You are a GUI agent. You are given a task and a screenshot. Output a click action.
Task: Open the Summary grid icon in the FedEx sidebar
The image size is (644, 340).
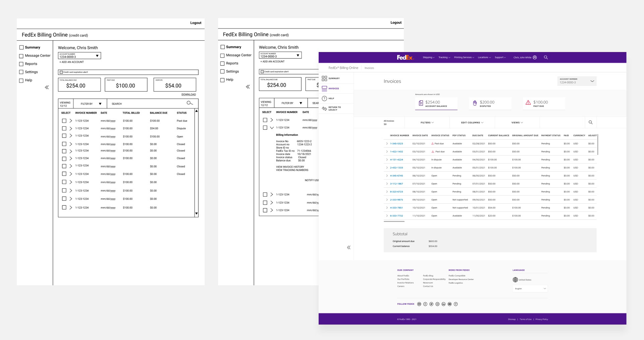pos(324,78)
